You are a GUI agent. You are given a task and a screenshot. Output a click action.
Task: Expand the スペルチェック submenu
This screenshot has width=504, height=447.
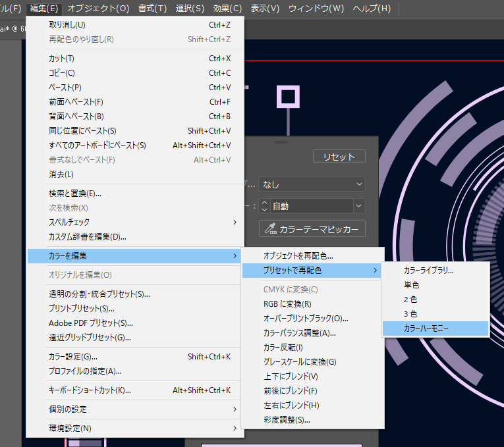[135, 223]
